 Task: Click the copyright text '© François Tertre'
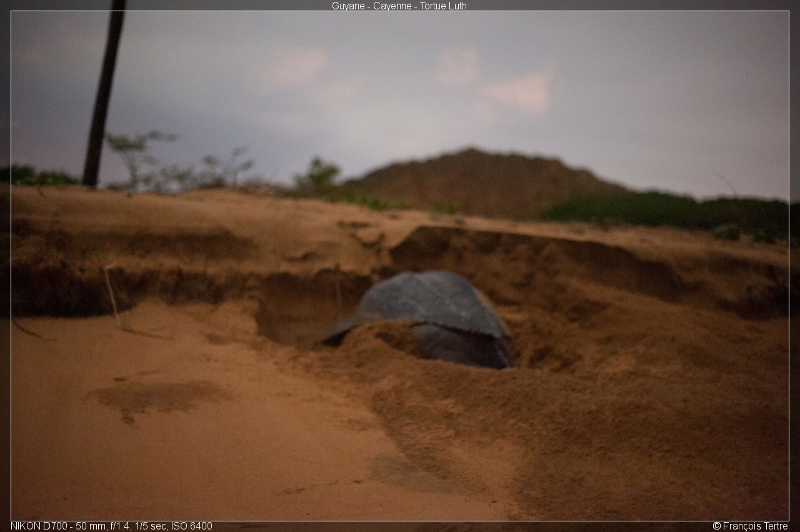pos(750,526)
